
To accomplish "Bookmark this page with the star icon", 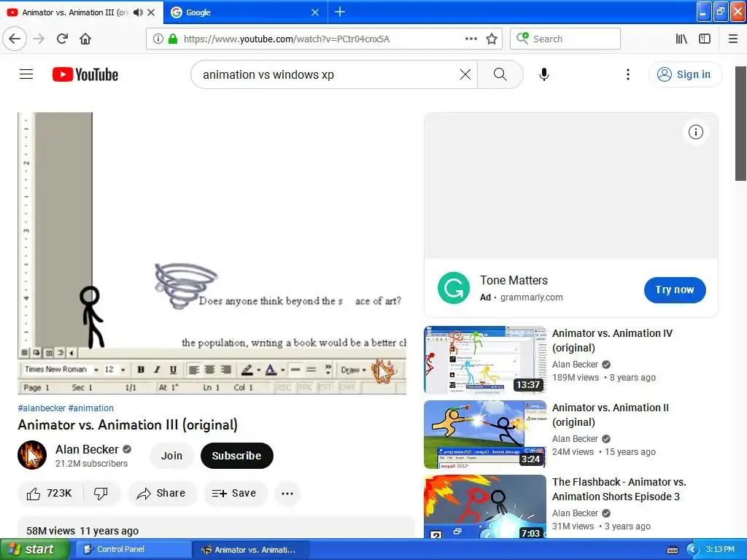I will coord(492,39).
